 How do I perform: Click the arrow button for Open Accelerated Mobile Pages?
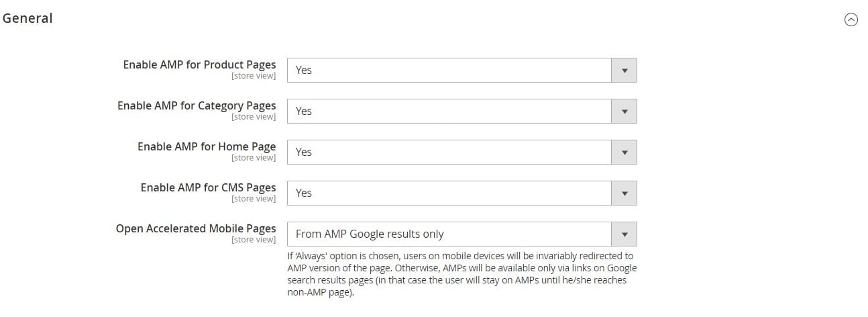(x=625, y=234)
